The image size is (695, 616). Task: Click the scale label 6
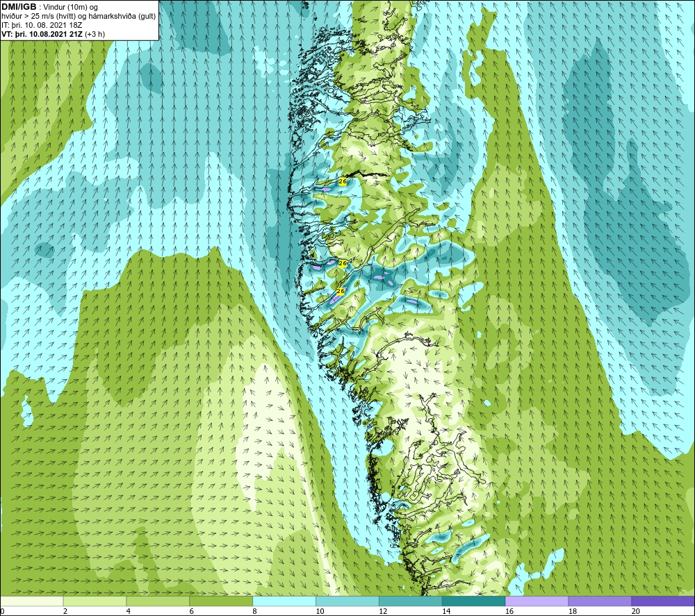coord(192,611)
